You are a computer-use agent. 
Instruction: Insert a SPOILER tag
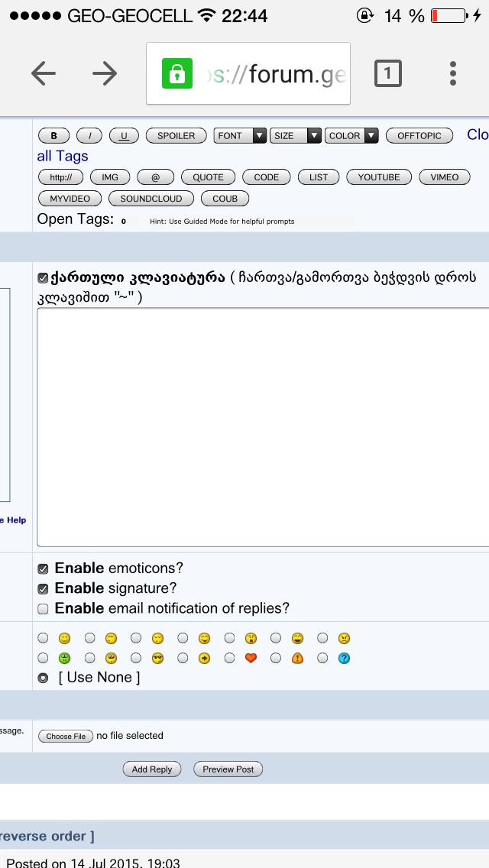click(x=176, y=136)
